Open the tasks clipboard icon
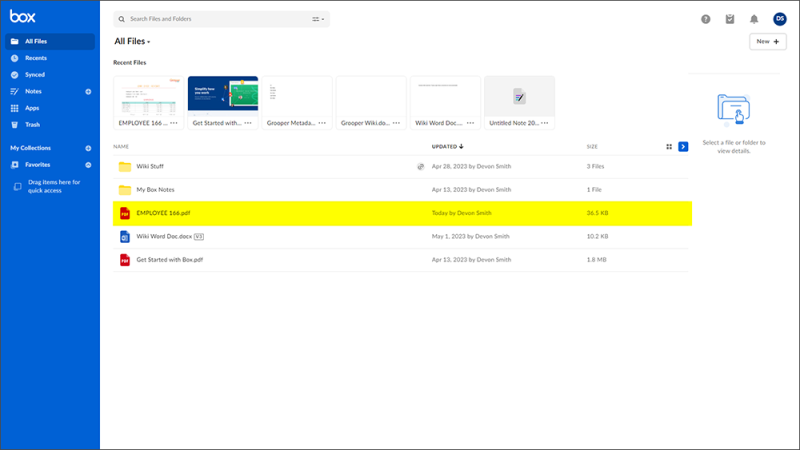This screenshot has width=800, height=450. (730, 19)
